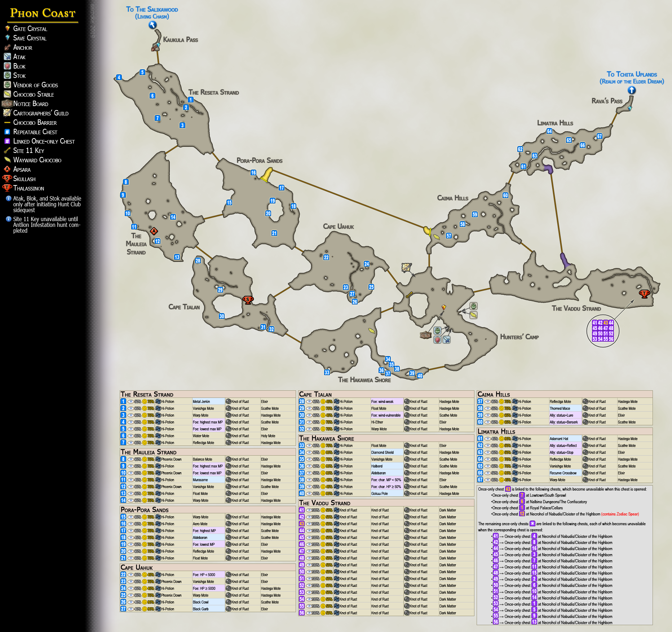Image resolution: width=672 pixels, height=632 pixels.
Task: Click the Gate Crystal marker at Hunters' Camp
Action: tap(444, 308)
